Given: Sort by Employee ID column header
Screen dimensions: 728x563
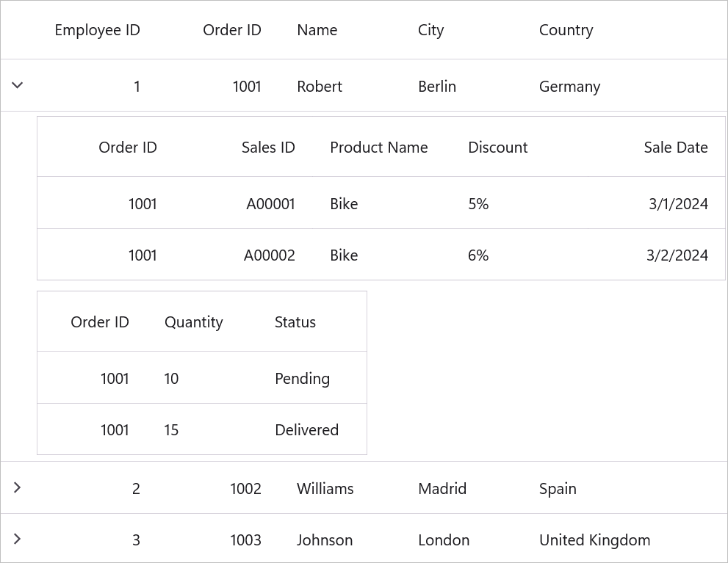Looking at the screenshot, I should point(97,30).
